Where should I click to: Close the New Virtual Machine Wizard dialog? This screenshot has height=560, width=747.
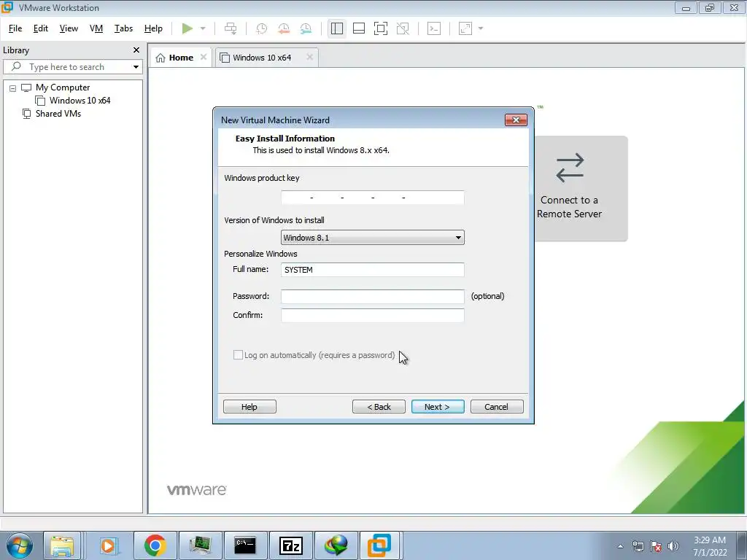pyautogui.click(x=516, y=120)
